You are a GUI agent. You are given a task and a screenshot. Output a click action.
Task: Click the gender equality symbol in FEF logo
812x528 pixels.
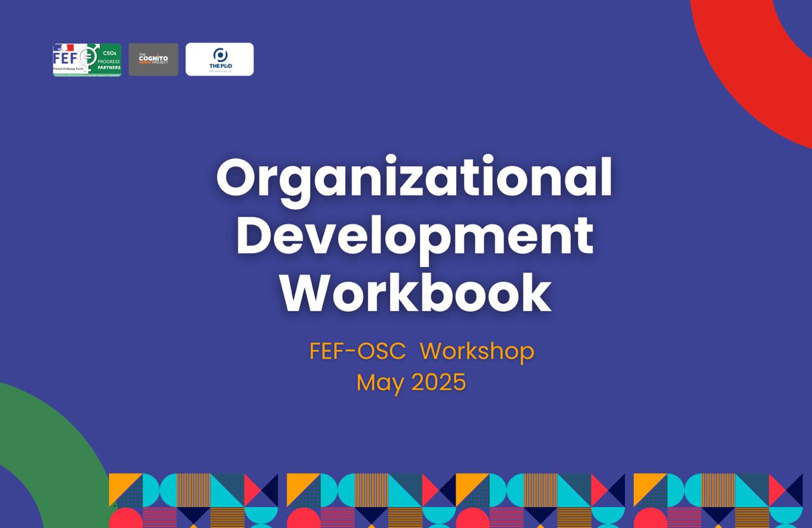88,57
